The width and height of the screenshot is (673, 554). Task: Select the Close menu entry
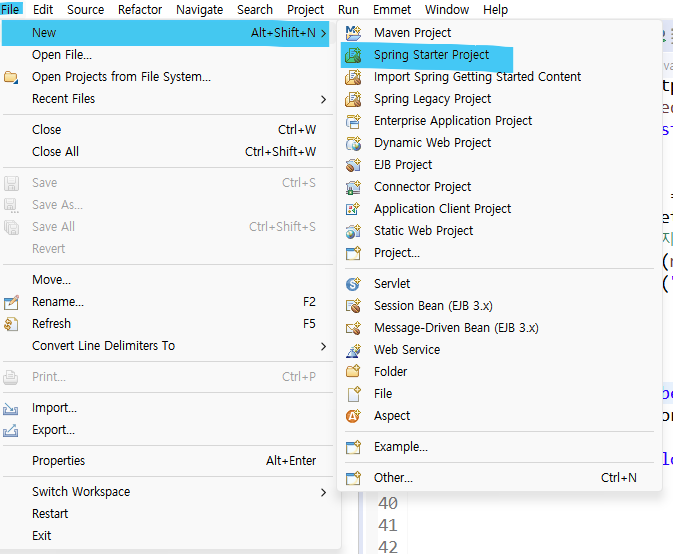46,130
